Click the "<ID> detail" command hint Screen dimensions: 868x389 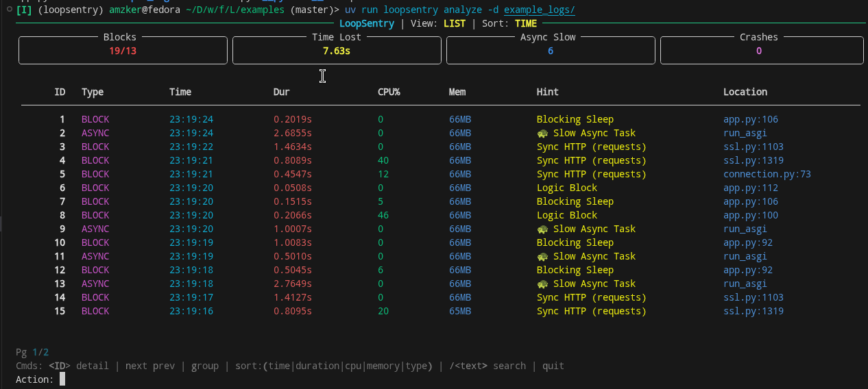pyautogui.click(x=79, y=366)
